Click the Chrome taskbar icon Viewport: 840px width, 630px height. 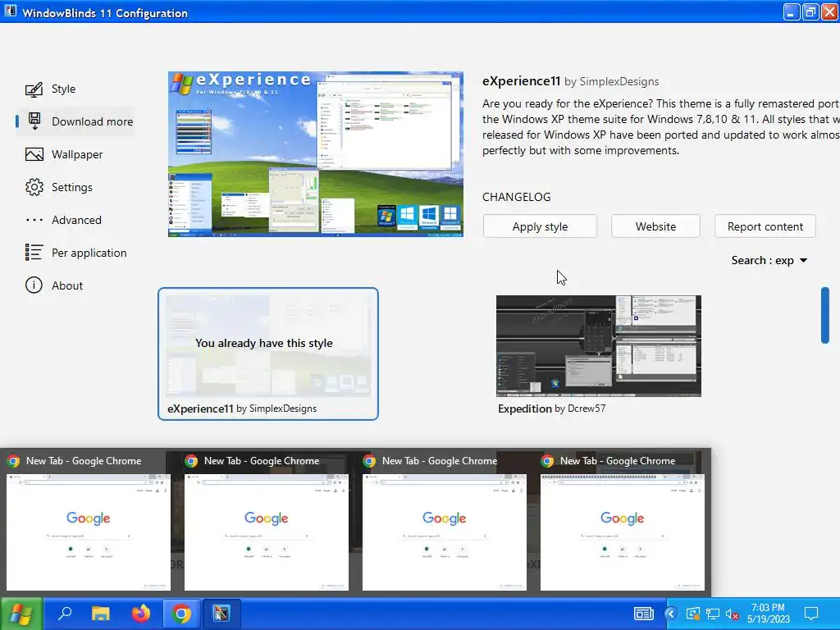(x=181, y=614)
